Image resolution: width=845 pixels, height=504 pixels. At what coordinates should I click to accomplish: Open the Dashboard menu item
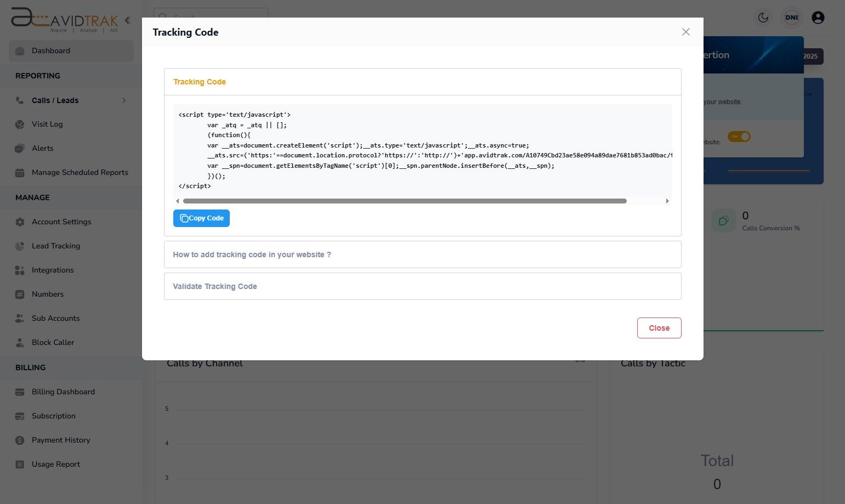pyautogui.click(x=51, y=50)
